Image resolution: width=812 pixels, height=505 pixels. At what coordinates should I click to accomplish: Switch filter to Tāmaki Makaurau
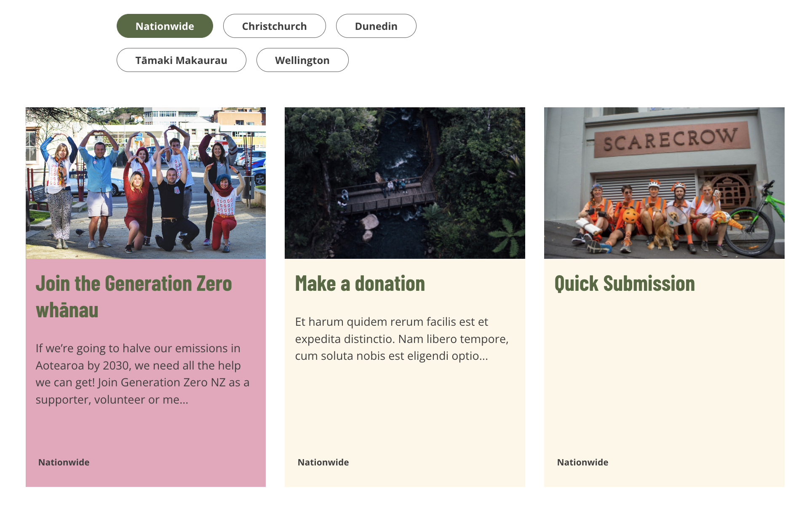(181, 60)
